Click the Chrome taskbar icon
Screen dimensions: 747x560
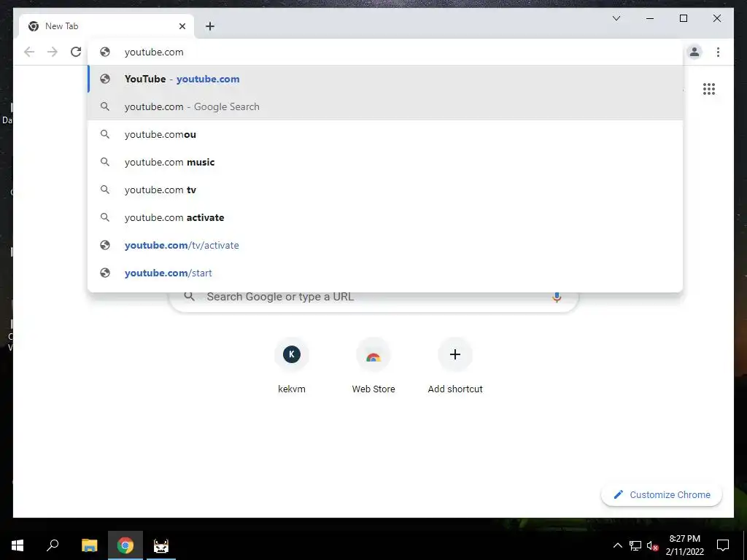click(125, 545)
